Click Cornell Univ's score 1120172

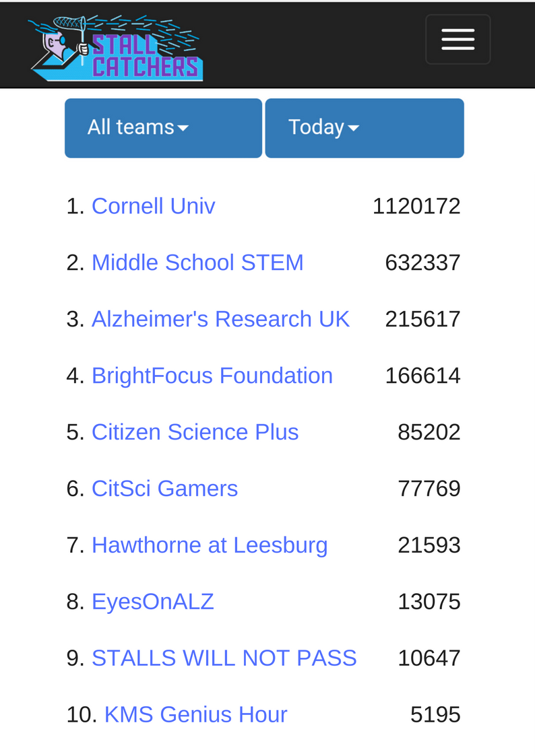416,207
